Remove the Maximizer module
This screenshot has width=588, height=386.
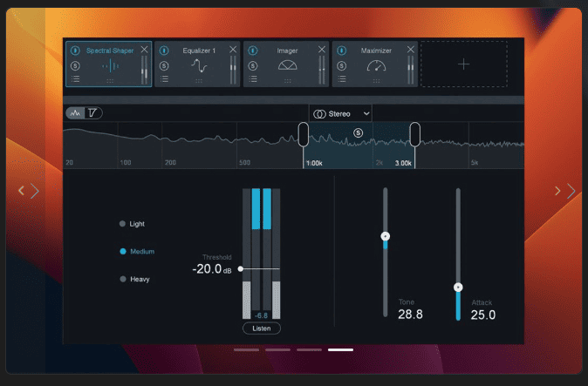(x=411, y=50)
